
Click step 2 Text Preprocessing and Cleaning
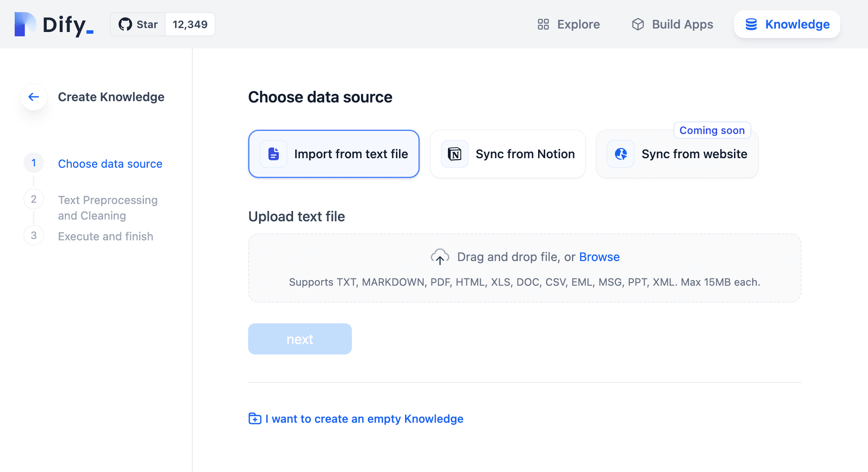108,207
